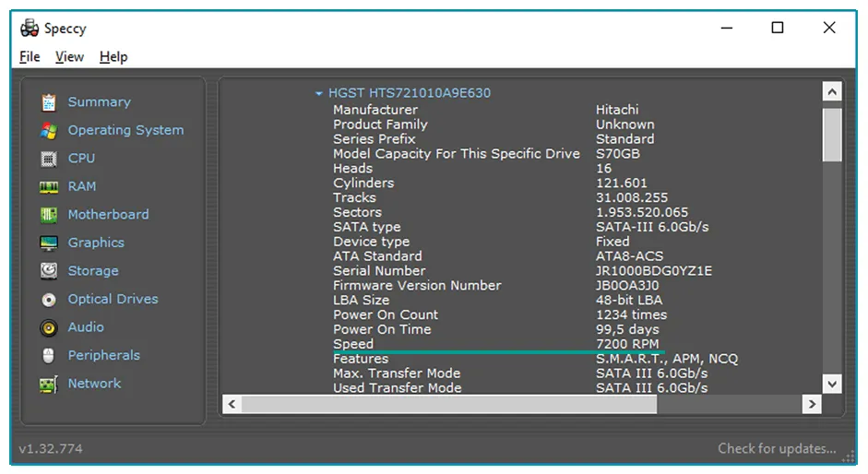Select the Model Capacity For This Specific Drive label
The height and width of the screenshot is (474, 868).
tap(457, 154)
